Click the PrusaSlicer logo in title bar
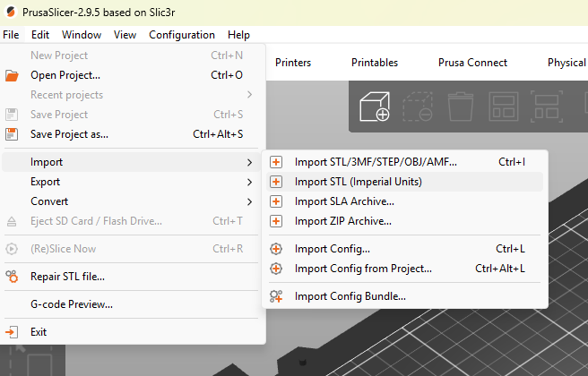This screenshot has width=588, height=376. coord(11,12)
